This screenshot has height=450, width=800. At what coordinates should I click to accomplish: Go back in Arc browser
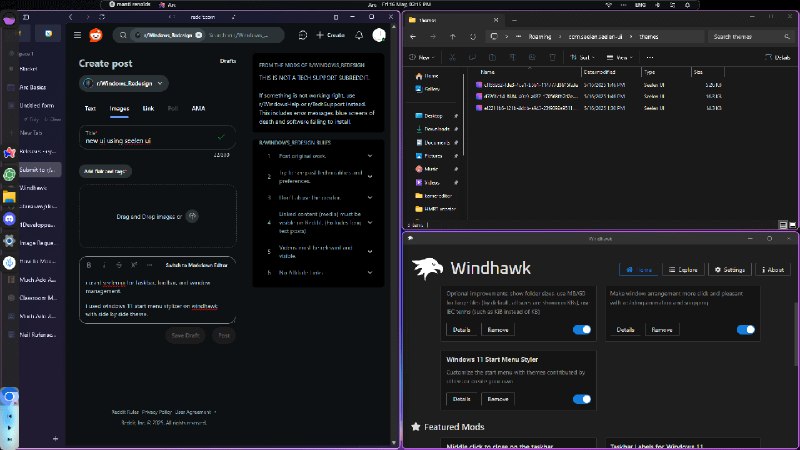pos(70,17)
